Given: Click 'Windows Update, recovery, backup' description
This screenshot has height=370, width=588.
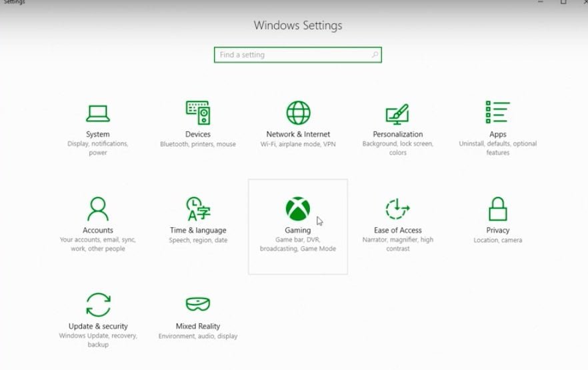Looking at the screenshot, I should pyautogui.click(x=98, y=340).
